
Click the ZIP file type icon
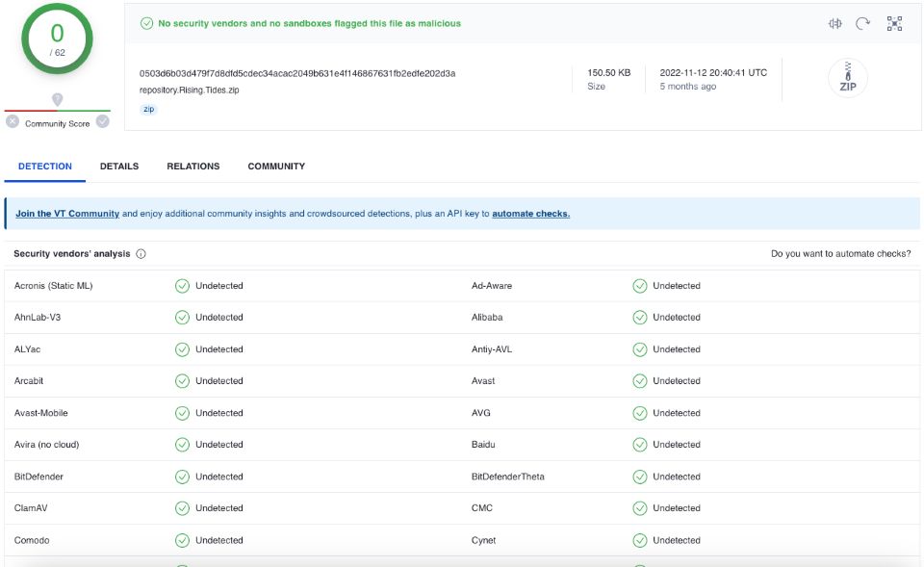point(848,78)
